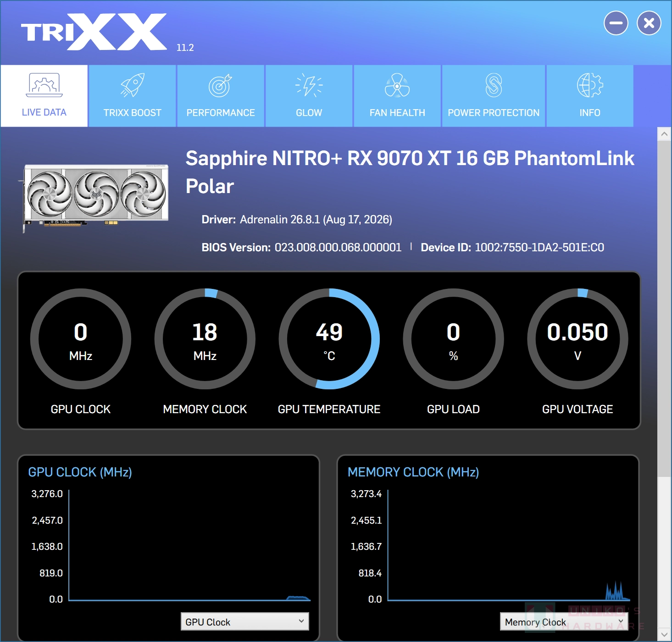Click the GPU temperature gauge

[329, 339]
